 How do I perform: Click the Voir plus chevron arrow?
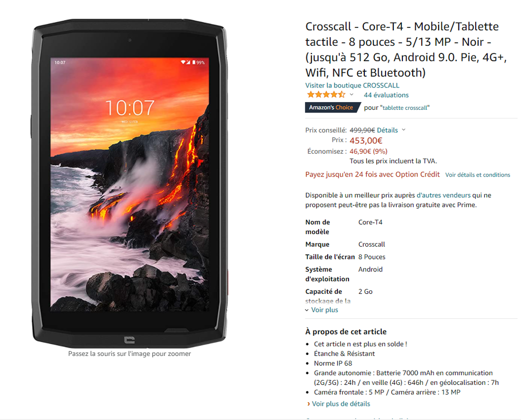coord(307,310)
